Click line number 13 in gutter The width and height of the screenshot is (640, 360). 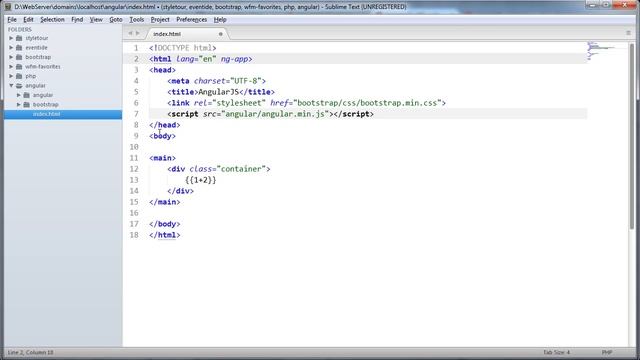tap(134, 180)
